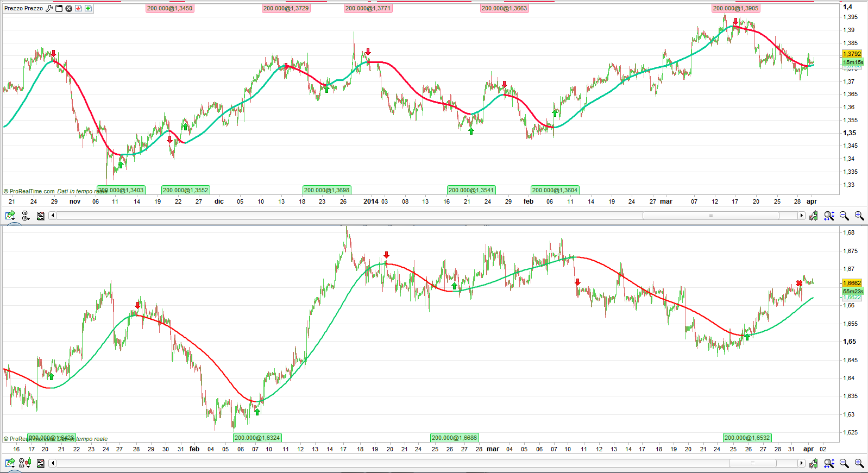The width and height of the screenshot is (868, 473).
Task: Open upper chart export/share dropdown icon
Action: [10, 216]
